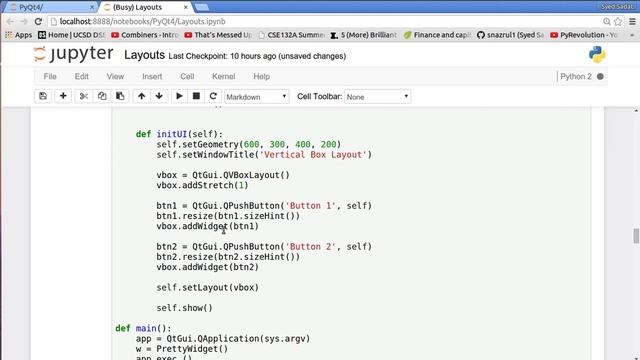Open the Apps bookmarks grid
This screenshot has width=640, height=360.
coord(19,35)
